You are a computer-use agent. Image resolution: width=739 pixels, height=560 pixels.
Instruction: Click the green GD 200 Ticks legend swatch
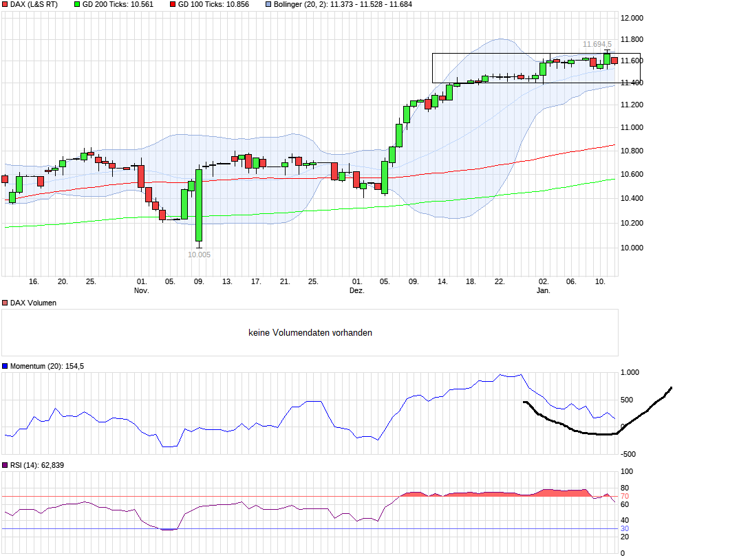pyautogui.click(x=77, y=4)
